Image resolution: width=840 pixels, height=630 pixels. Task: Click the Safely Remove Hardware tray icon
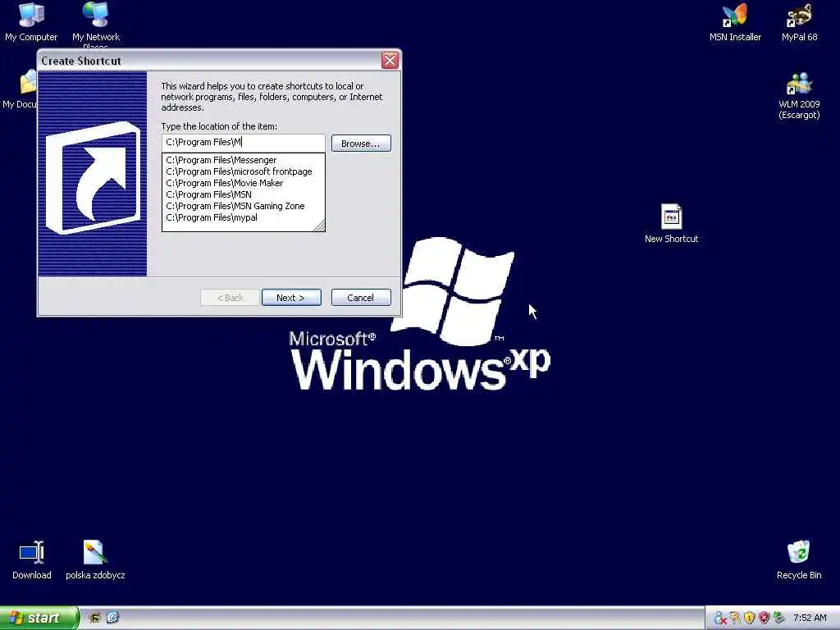tap(778, 619)
